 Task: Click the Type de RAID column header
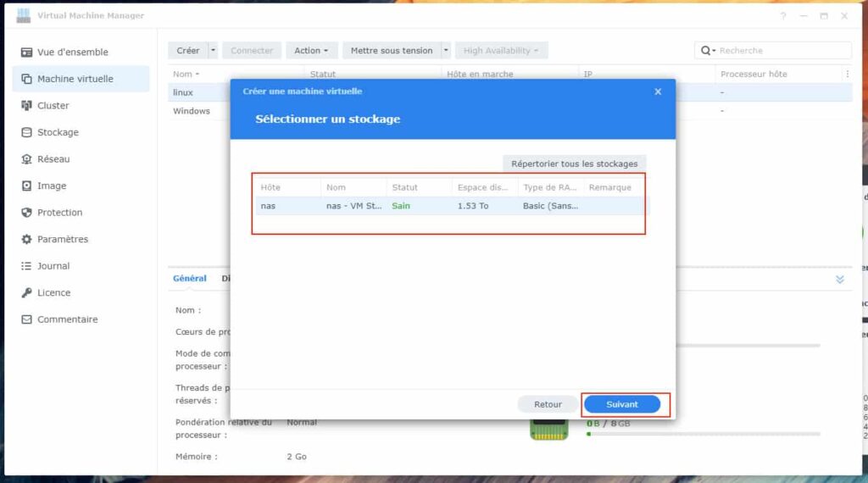[551, 187]
